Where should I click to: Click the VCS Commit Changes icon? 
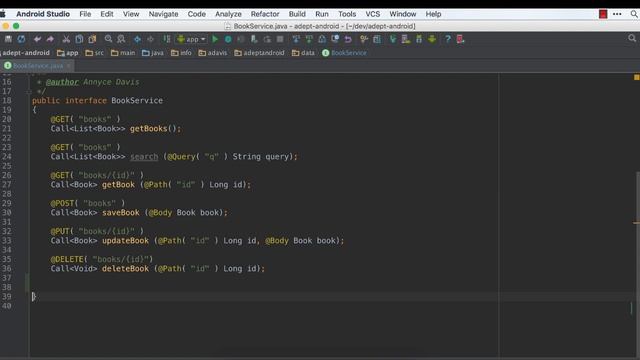click(x=309, y=39)
